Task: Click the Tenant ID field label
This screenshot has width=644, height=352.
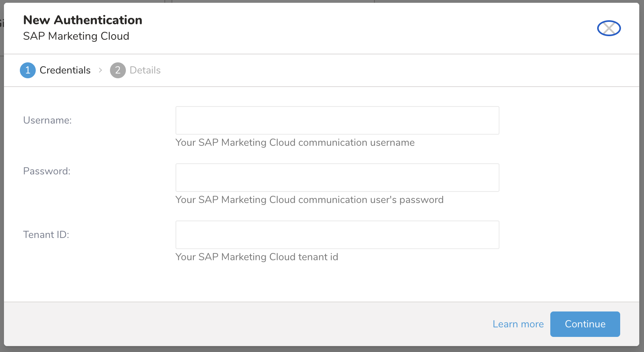Action: tap(46, 235)
